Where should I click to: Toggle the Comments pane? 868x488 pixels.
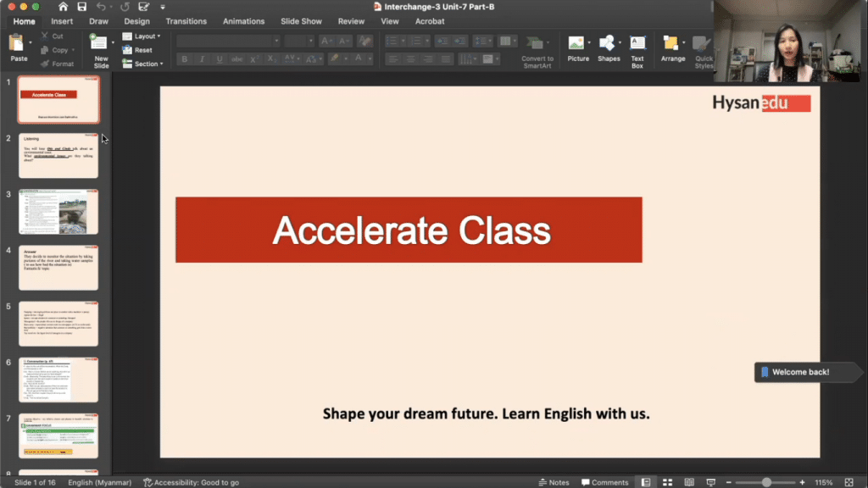point(604,482)
